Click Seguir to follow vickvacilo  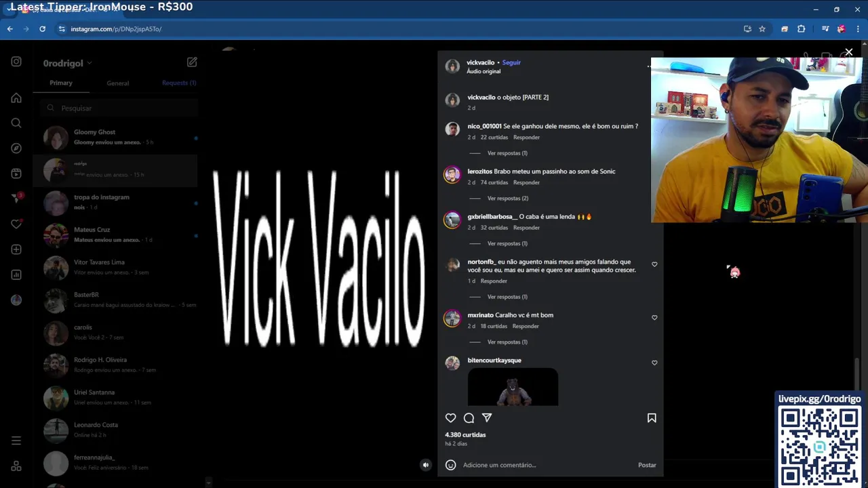[511, 62]
